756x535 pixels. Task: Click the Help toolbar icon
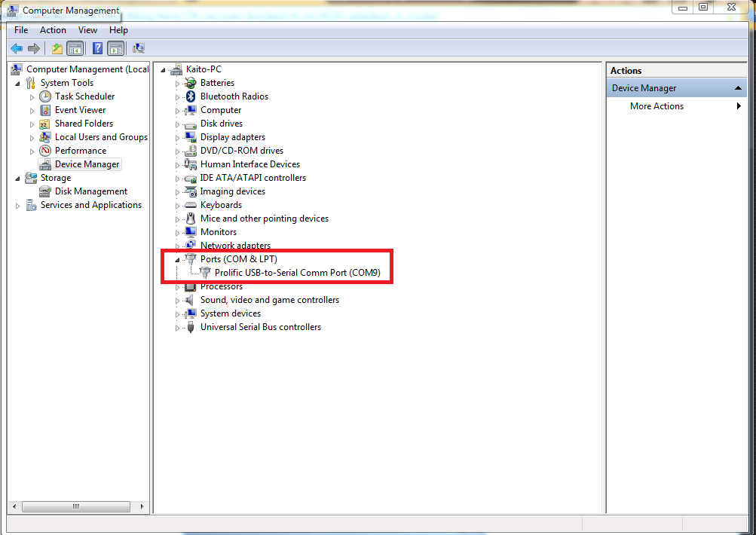[x=96, y=47]
